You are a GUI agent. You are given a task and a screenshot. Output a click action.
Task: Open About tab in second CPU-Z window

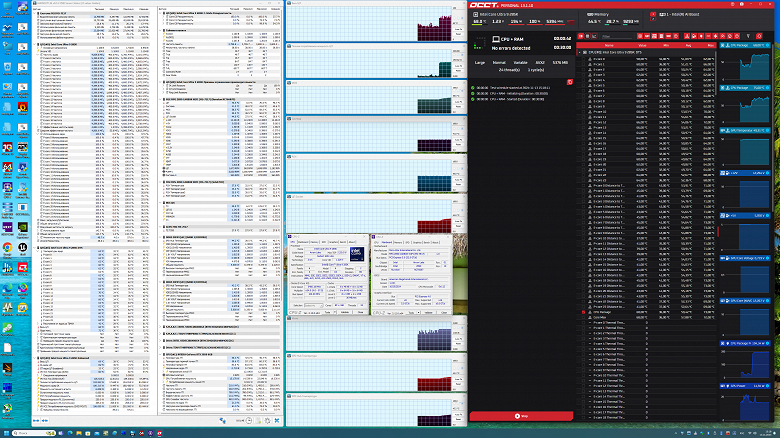(x=435, y=242)
